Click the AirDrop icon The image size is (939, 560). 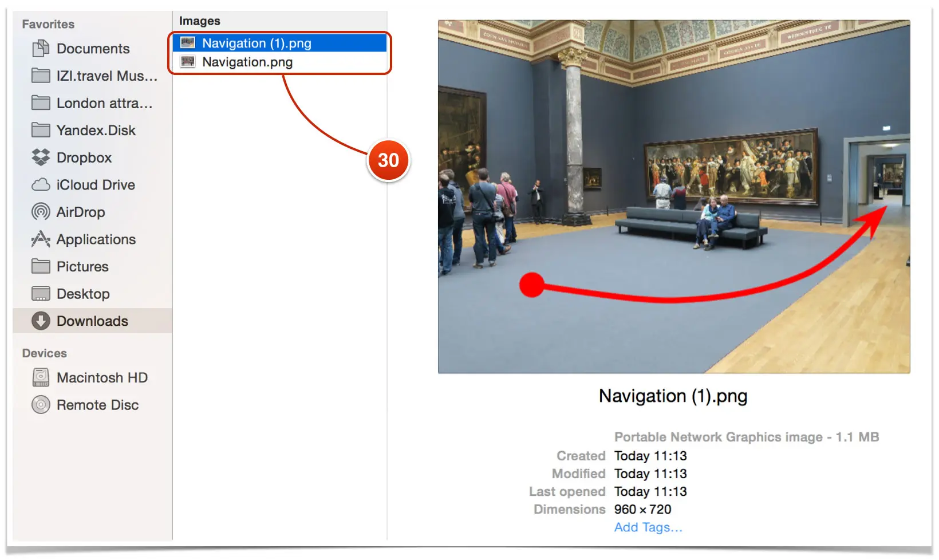pos(41,212)
